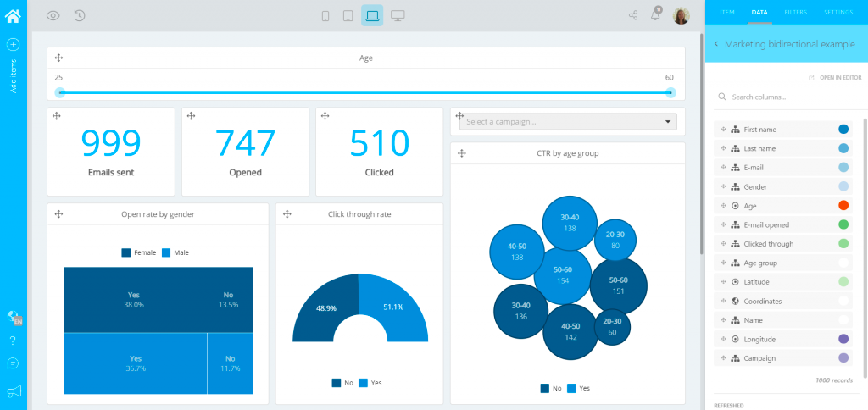Open the Settings tab

tap(837, 13)
